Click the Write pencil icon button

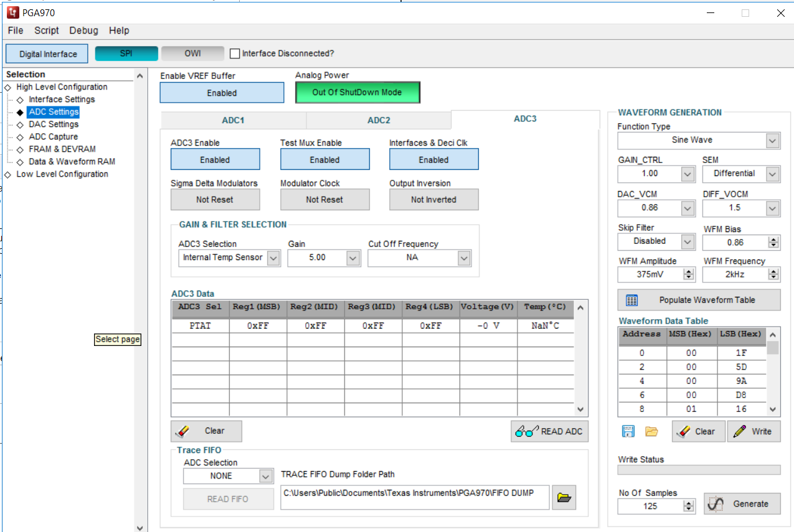[x=754, y=431]
